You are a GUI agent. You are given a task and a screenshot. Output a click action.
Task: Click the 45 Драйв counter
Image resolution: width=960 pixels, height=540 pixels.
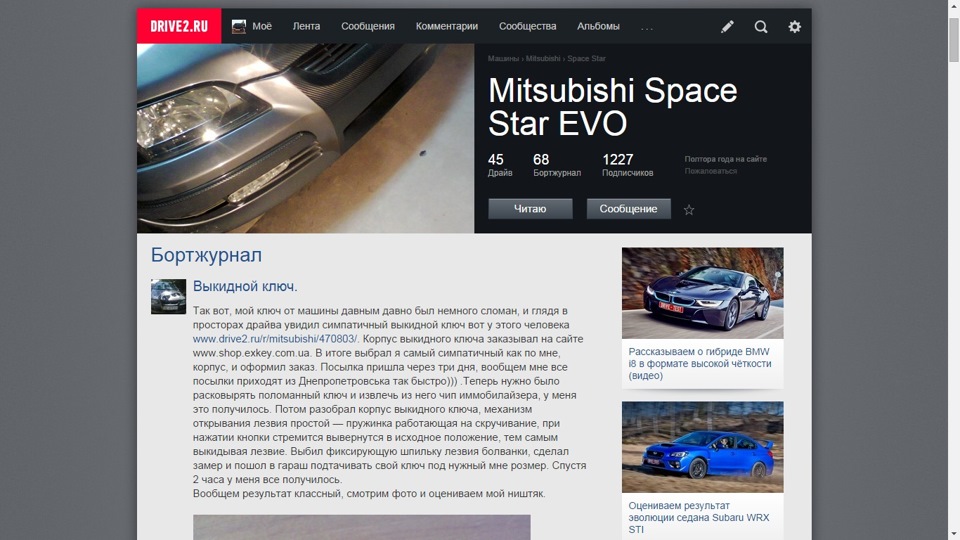[500, 165]
